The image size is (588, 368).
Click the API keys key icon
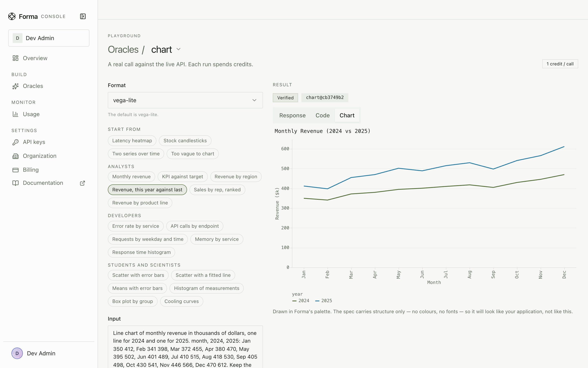click(16, 142)
